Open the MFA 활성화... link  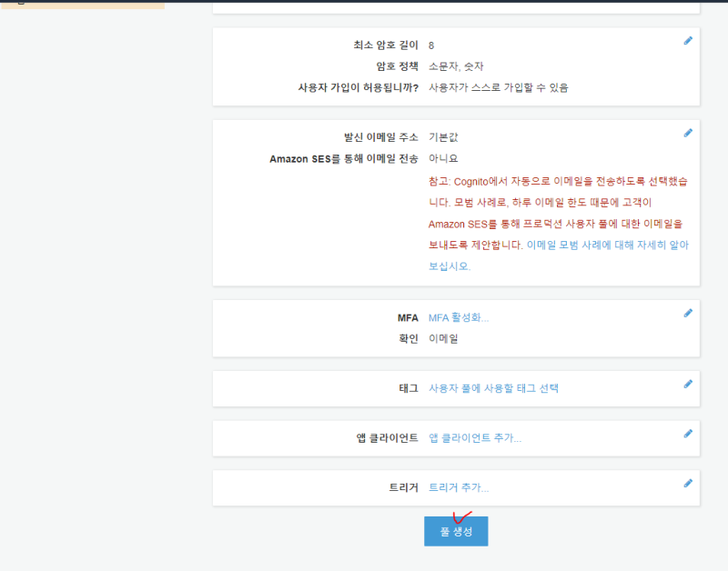point(459,318)
